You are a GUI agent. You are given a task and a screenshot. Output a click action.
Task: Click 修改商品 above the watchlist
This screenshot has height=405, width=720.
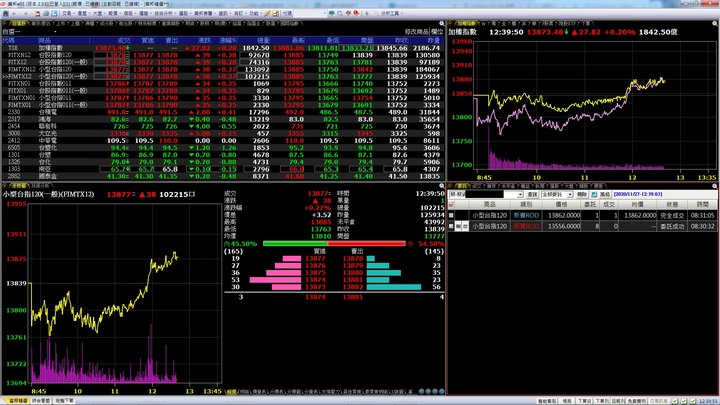[416, 32]
